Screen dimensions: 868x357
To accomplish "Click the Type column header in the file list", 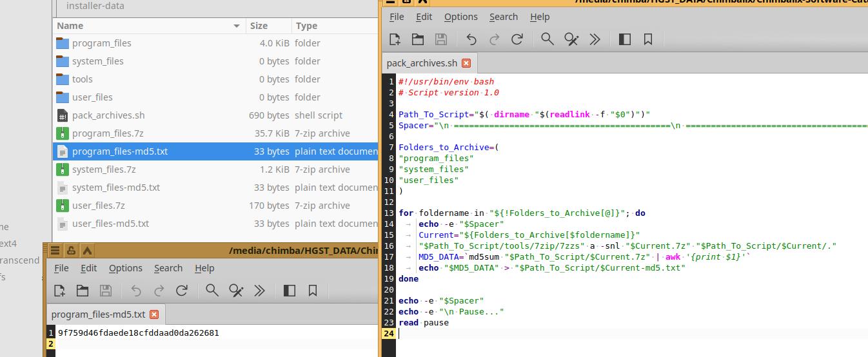I will point(306,26).
